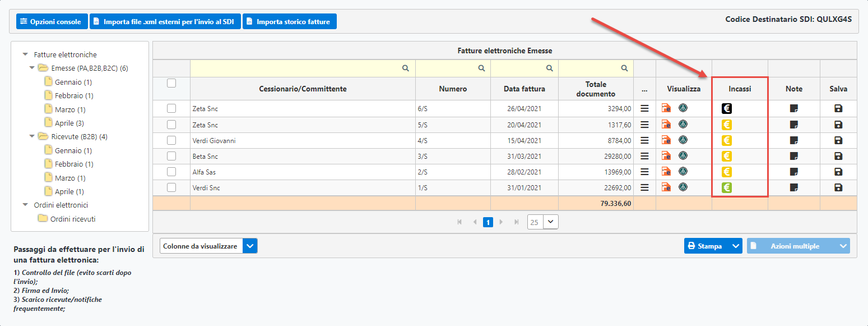Click the floppy disk save icon for Alfa Sas
The image size is (868, 326).
point(838,172)
